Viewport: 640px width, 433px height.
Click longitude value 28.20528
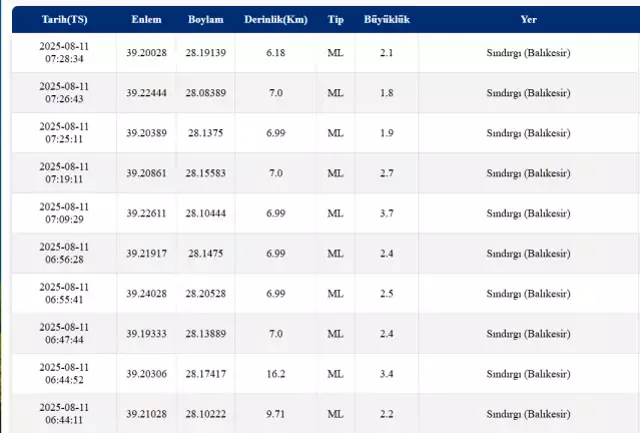coord(206,294)
